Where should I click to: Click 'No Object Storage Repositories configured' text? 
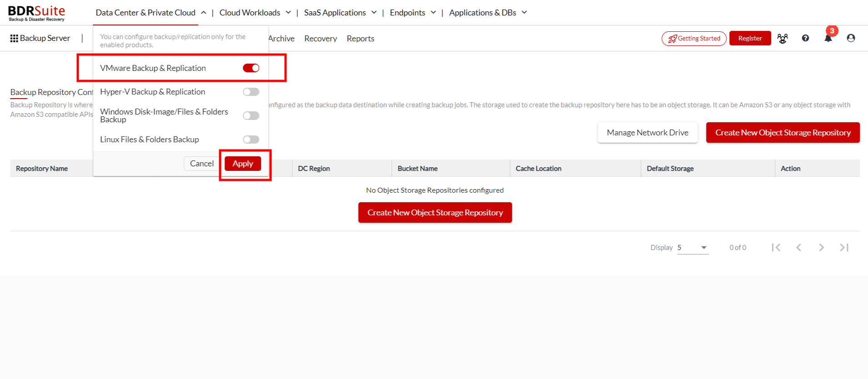coord(435,190)
